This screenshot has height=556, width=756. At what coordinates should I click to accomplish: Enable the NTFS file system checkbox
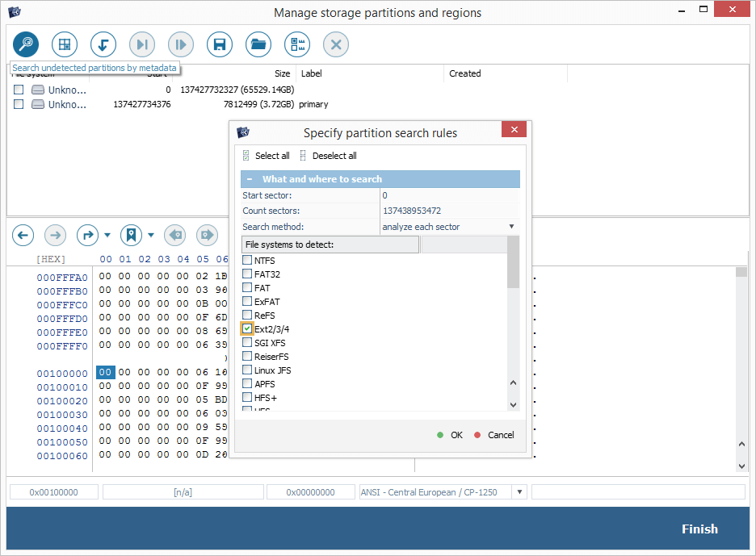[x=247, y=261]
